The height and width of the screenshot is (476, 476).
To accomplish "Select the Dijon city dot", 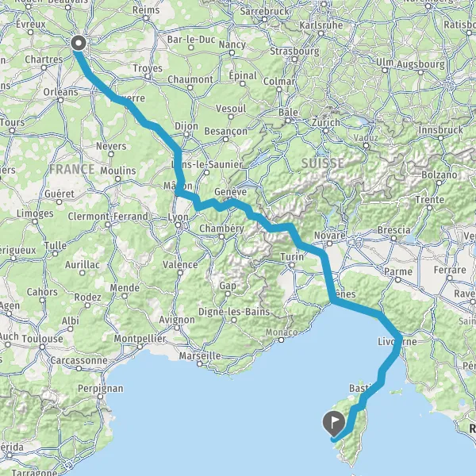I will (x=186, y=134).
